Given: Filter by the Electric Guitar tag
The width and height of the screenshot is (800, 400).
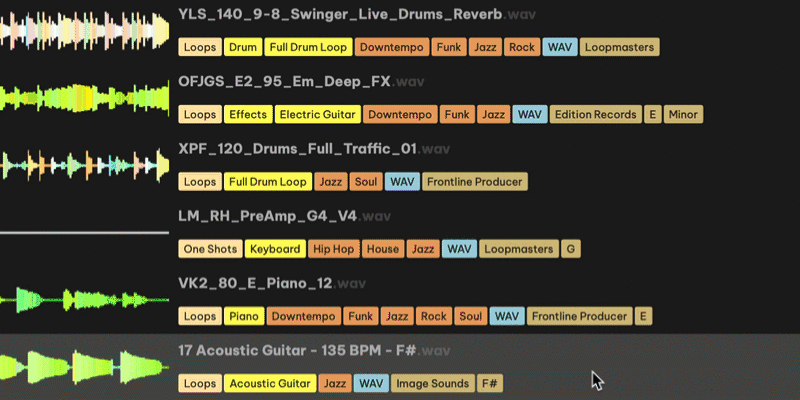Looking at the screenshot, I should pos(318,114).
